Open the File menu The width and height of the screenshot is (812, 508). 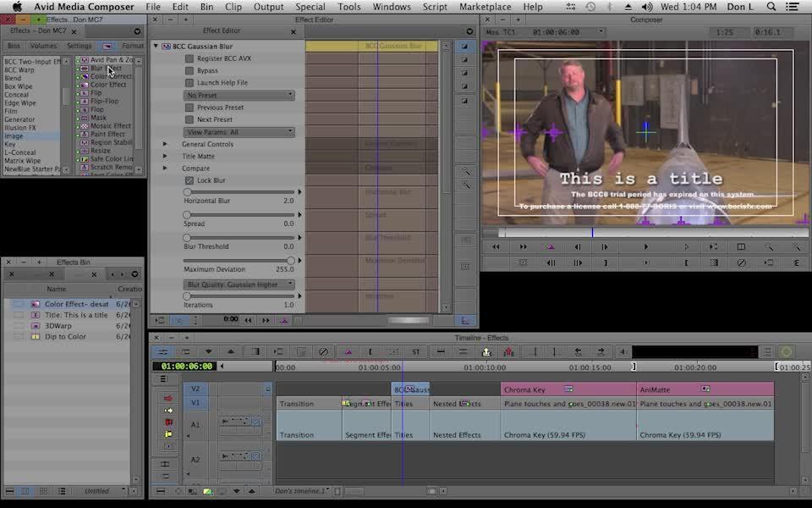[x=153, y=7]
